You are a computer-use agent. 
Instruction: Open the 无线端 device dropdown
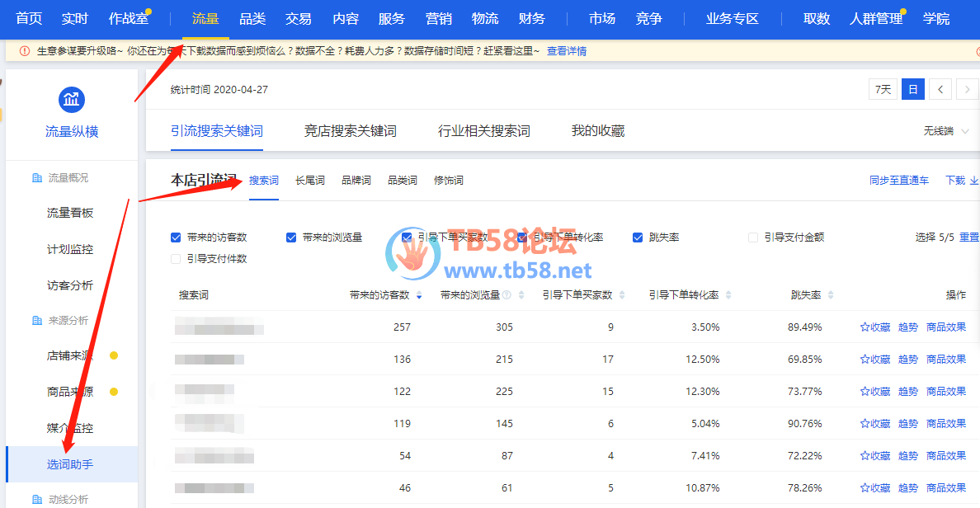click(x=945, y=131)
